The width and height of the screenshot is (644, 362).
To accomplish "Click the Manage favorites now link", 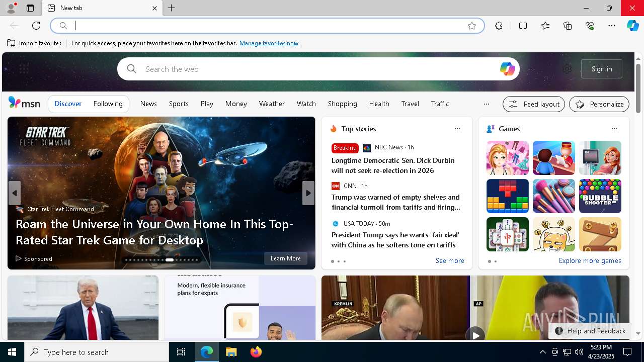I will (x=269, y=43).
